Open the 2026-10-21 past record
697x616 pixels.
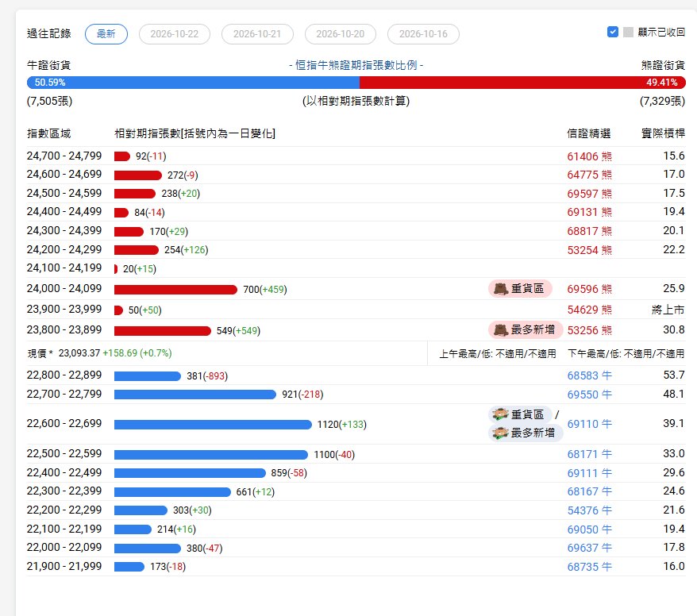257,34
